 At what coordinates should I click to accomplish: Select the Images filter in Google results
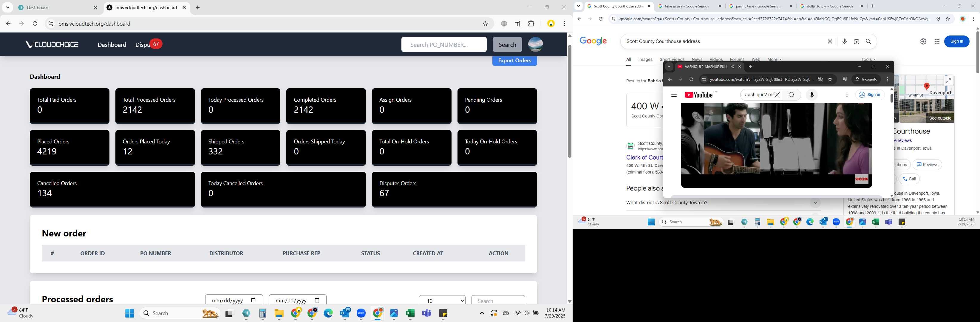click(645, 60)
